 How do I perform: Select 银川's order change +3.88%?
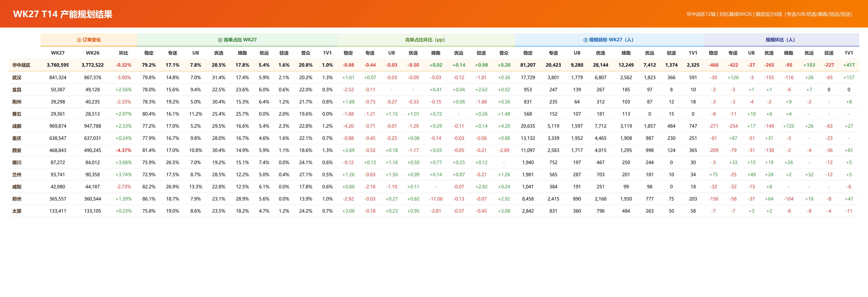point(124,163)
